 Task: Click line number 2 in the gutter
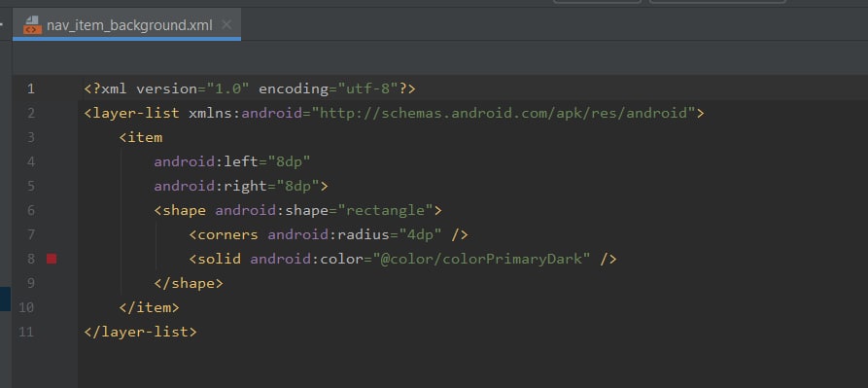[x=30, y=113]
